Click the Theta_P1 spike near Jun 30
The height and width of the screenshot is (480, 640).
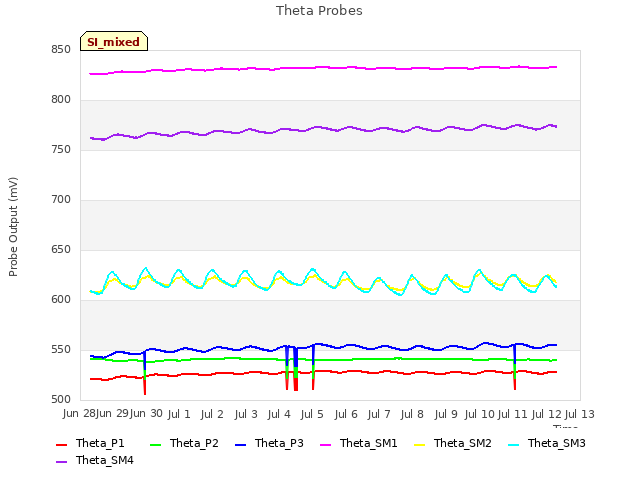click(145, 386)
